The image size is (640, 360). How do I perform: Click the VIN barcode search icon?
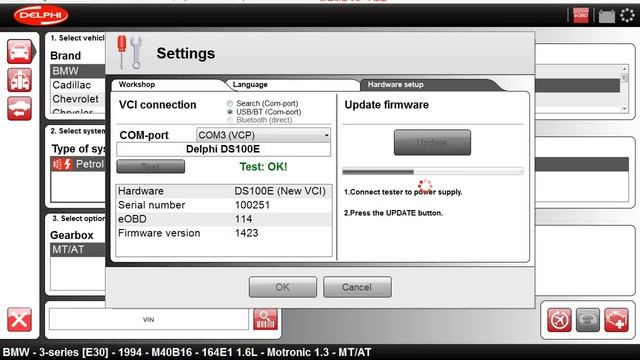coord(265,319)
